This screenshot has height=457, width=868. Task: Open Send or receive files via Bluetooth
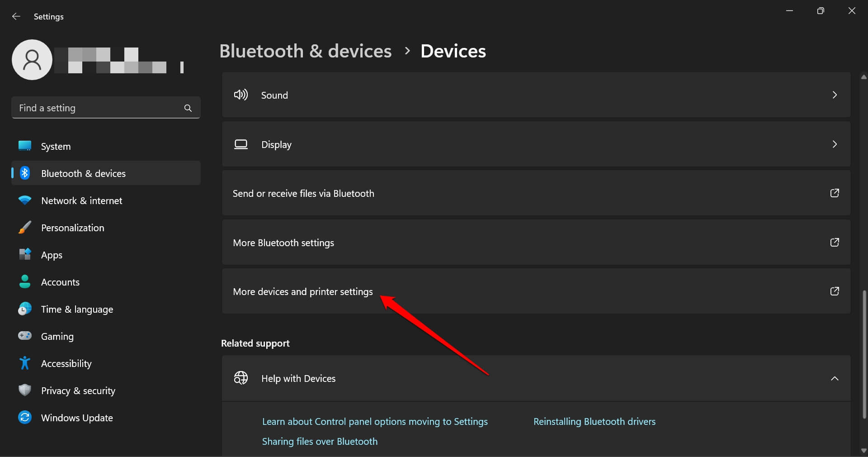536,193
